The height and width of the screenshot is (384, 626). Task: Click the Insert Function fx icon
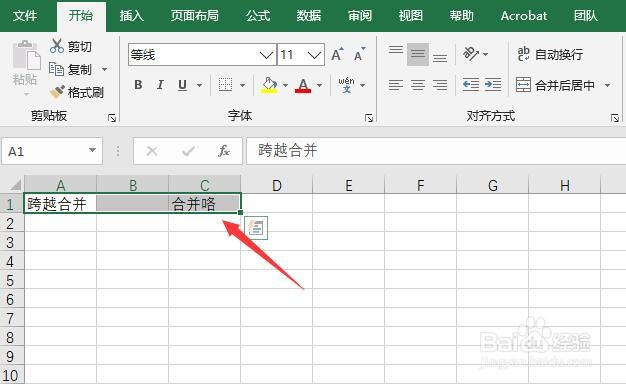[x=224, y=151]
